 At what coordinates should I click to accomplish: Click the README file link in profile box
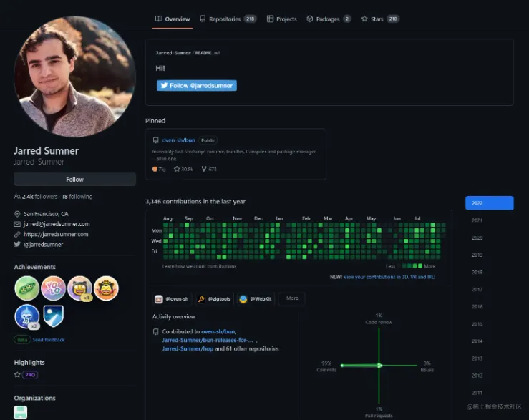(x=203, y=53)
